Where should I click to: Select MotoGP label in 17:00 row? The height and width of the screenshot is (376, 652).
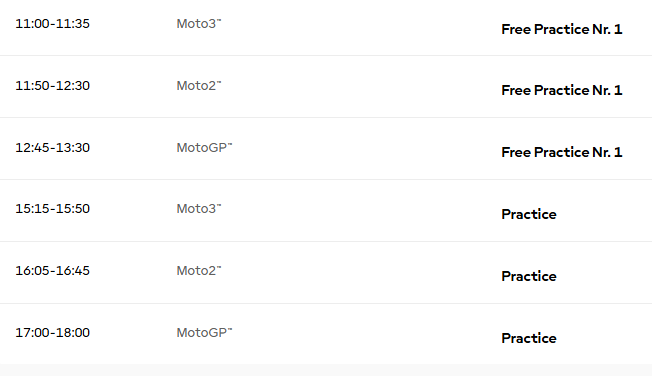coord(204,333)
